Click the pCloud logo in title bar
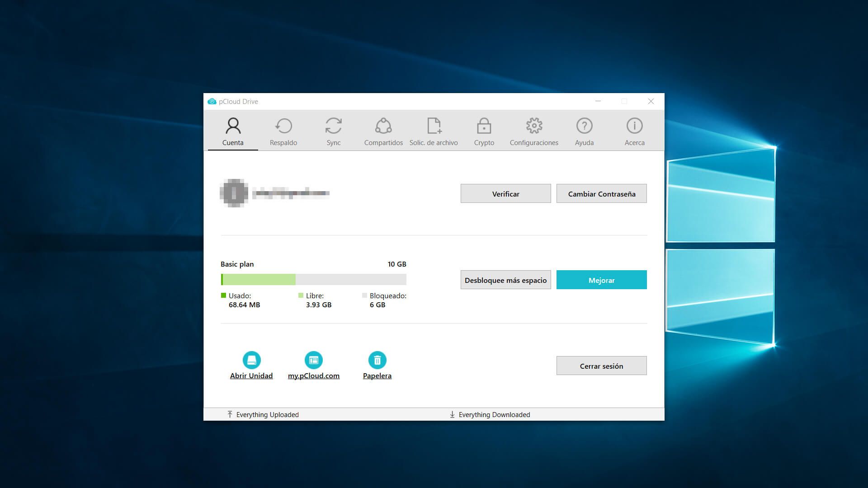The height and width of the screenshot is (488, 868). coord(212,101)
